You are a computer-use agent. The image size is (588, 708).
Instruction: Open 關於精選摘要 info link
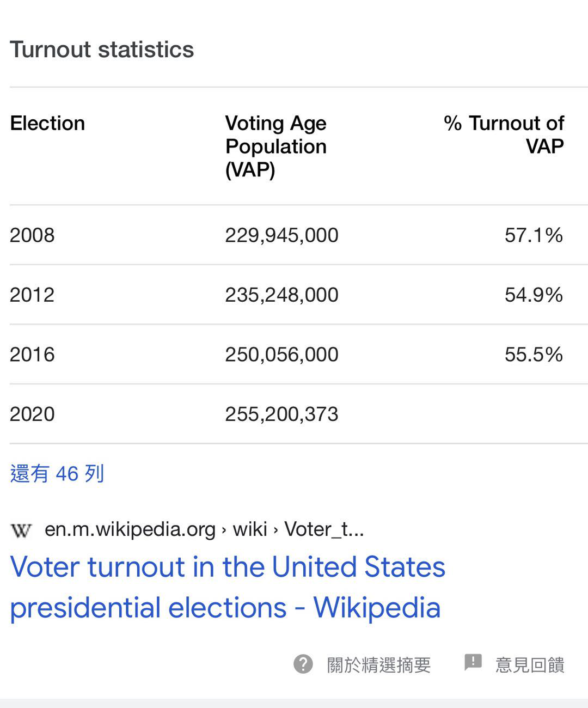click(x=378, y=665)
